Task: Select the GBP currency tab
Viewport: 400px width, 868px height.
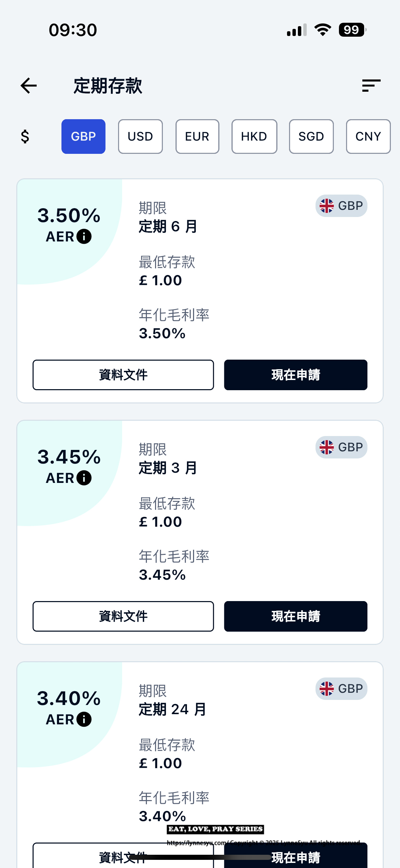Action: click(x=83, y=137)
